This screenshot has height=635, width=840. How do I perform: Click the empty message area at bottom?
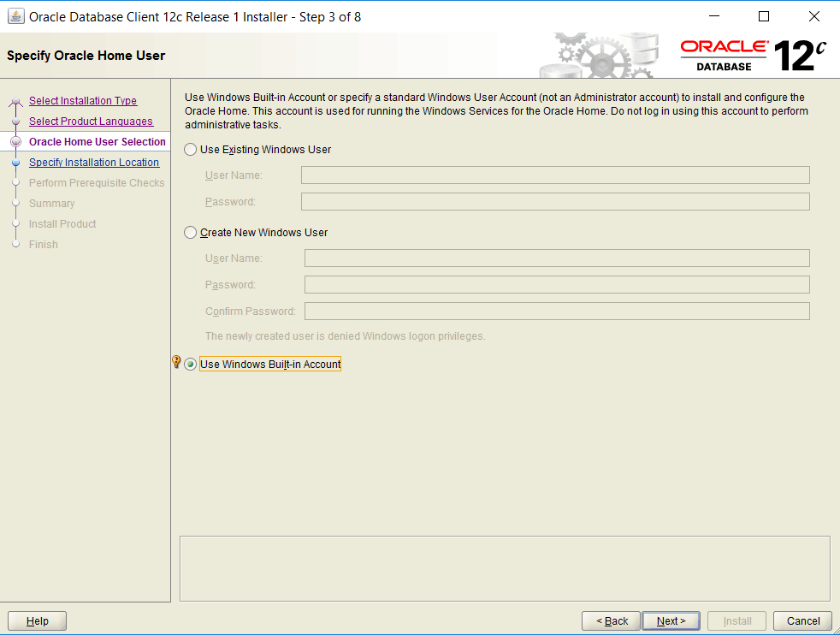(505, 568)
